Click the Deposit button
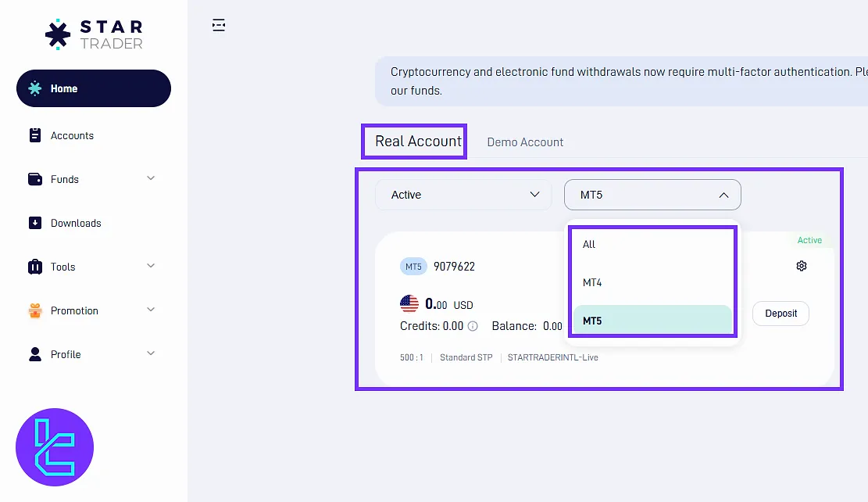Viewport: 868px width, 502px height. coord(780,314)
